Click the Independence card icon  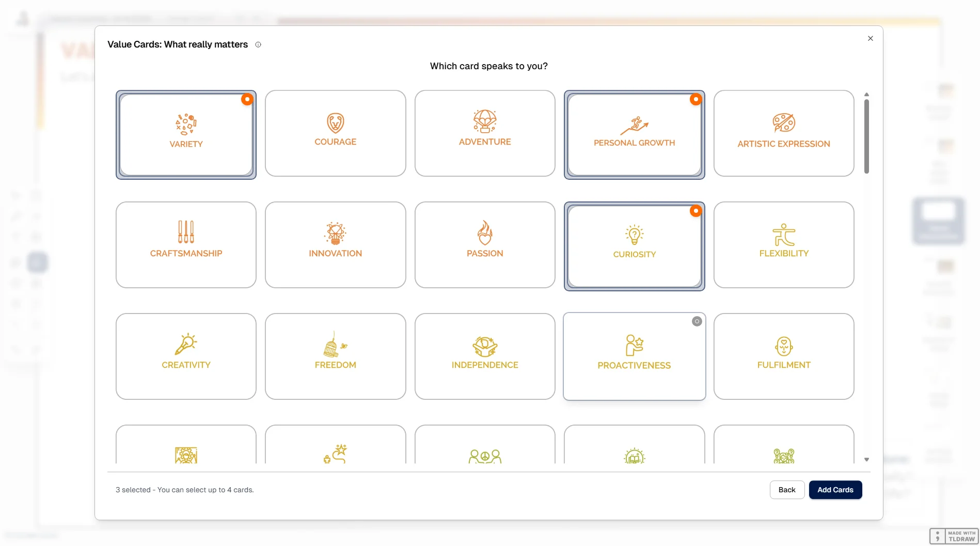pos(484,346)
